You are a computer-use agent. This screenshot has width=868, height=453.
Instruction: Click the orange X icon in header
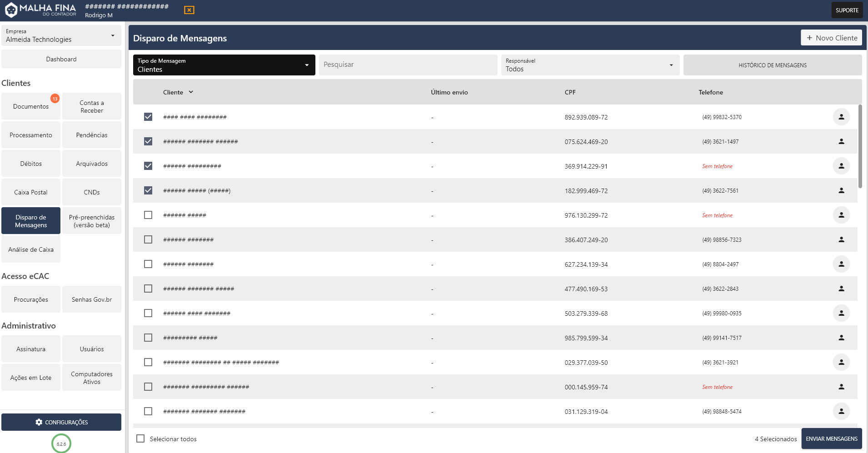point(189,10)
